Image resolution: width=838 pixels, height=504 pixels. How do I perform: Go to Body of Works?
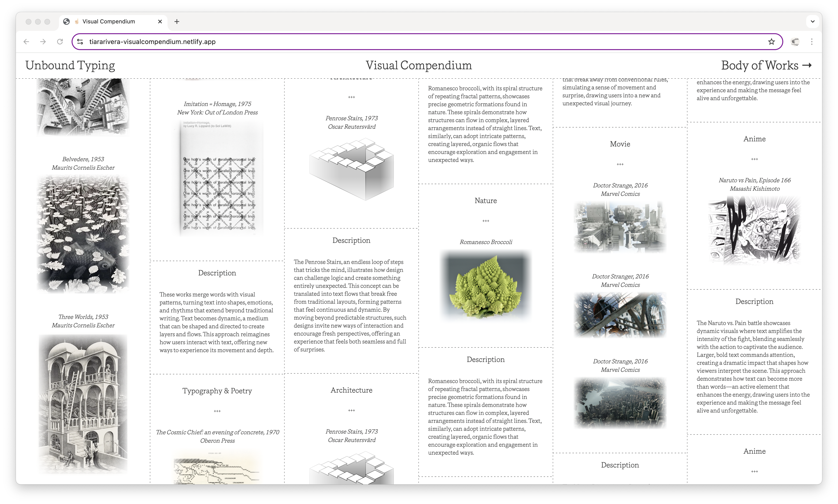click(x=766, y=65)
